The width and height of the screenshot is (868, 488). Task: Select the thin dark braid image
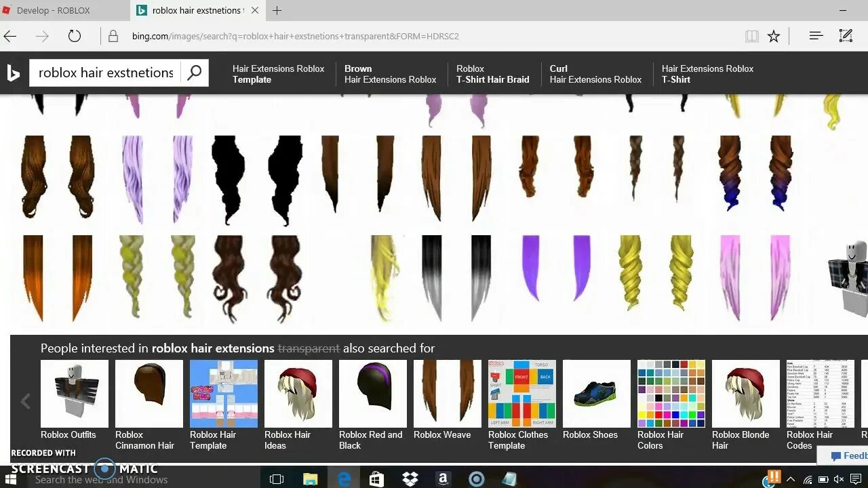656,168
